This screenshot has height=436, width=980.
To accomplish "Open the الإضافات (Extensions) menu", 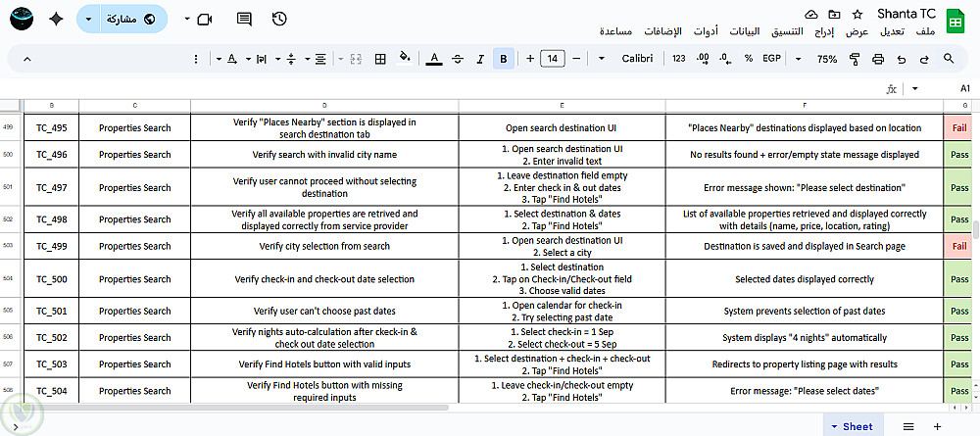I will pyautogui.click(x=661, y=31).
